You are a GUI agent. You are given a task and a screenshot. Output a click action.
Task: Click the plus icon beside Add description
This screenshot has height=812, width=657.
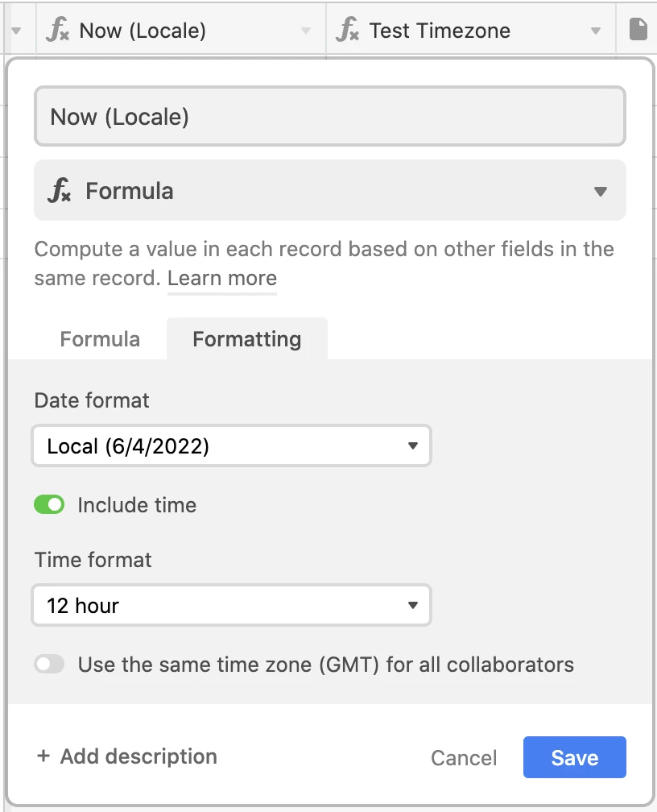coord(43,756)
